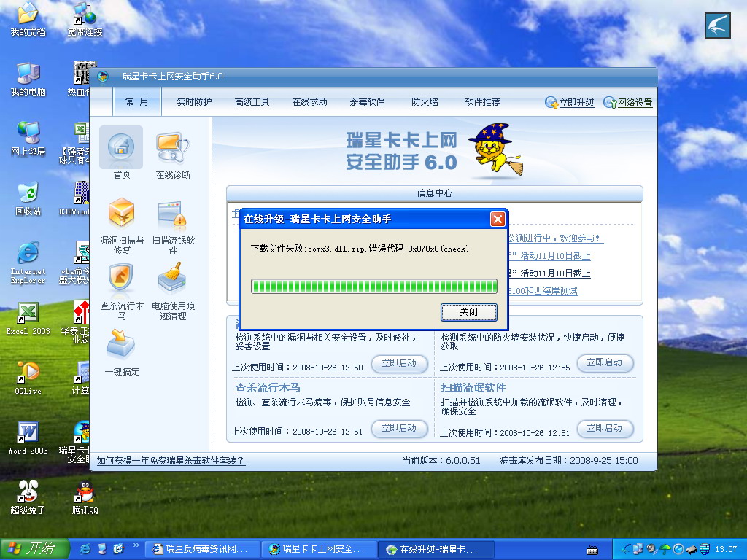Screen dimensions: 747x560
Task: Click the Rising lion mascot image
Action: coord(495,150)
